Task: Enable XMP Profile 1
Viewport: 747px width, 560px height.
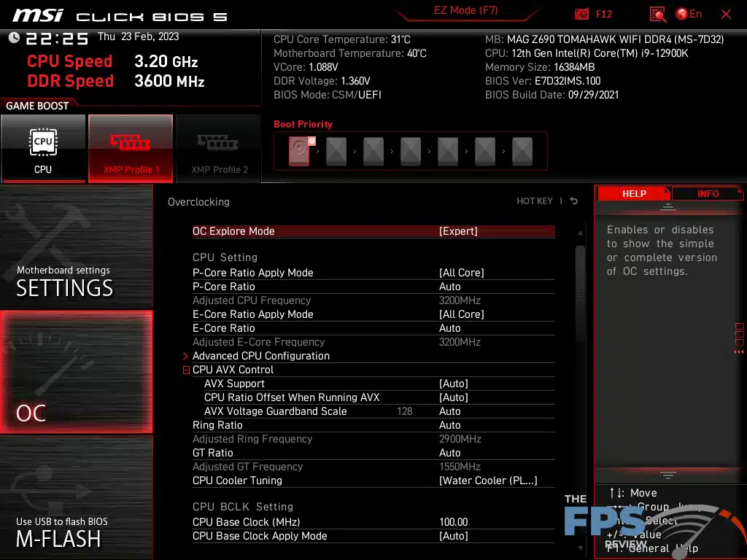Action: point(131,148)
